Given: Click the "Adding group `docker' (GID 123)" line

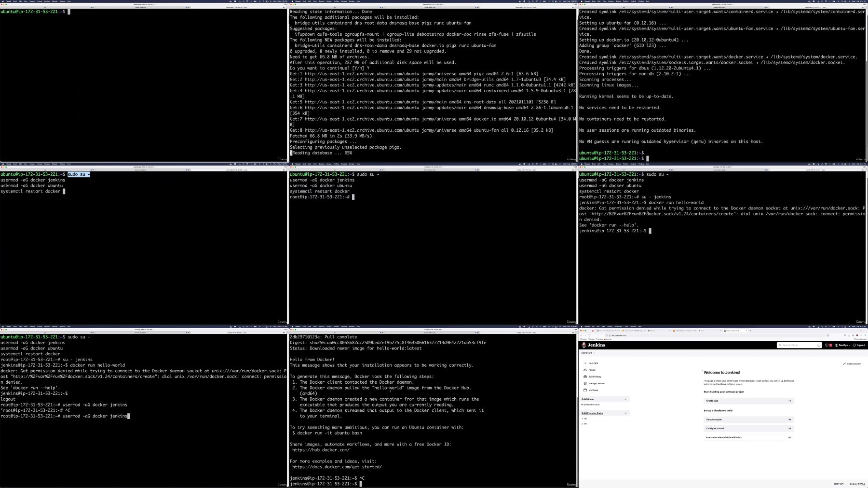Looking at the screenshot, I should tap(623, 45).
